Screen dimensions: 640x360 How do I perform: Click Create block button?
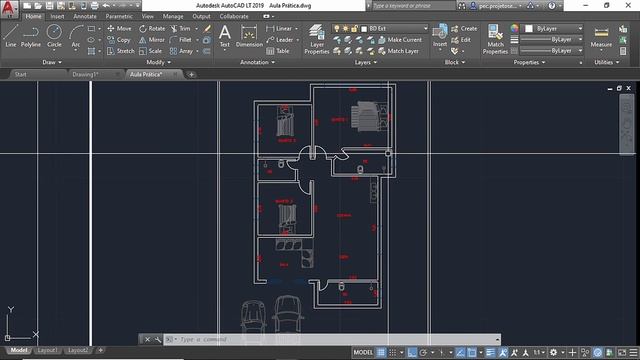coord(464,29)
